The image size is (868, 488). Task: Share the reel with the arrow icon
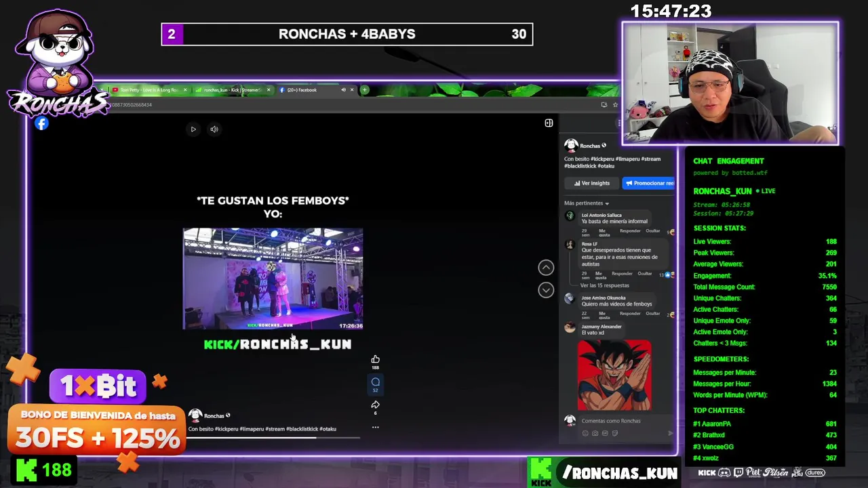point(375,405)
